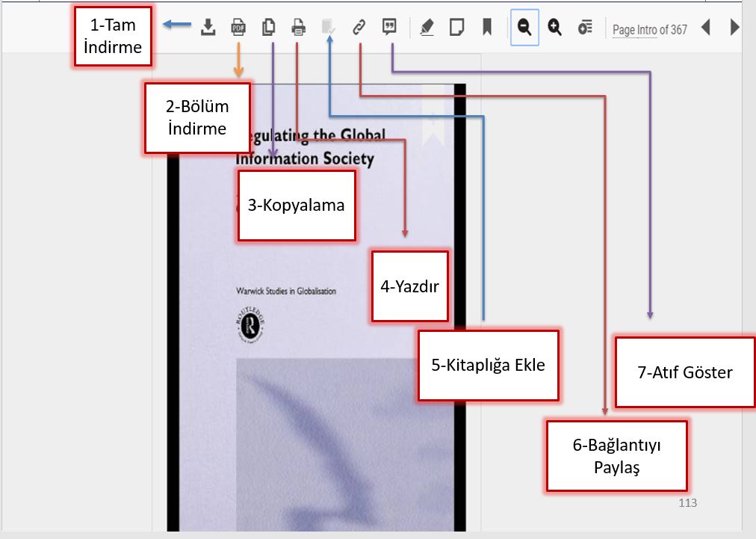The image size is (756, 539).
Task: Bookmark this page with the bookmark icon
Action: [x=487, y=27]
